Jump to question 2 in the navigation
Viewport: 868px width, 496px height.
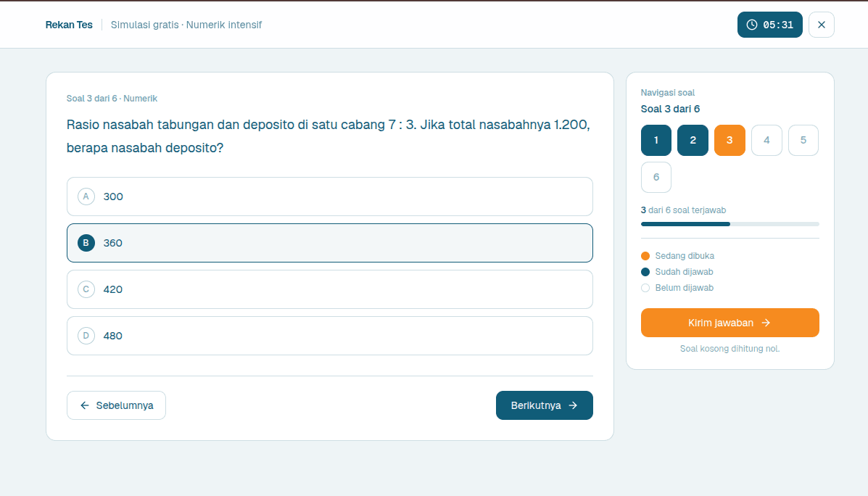click(x=693, y=141)
